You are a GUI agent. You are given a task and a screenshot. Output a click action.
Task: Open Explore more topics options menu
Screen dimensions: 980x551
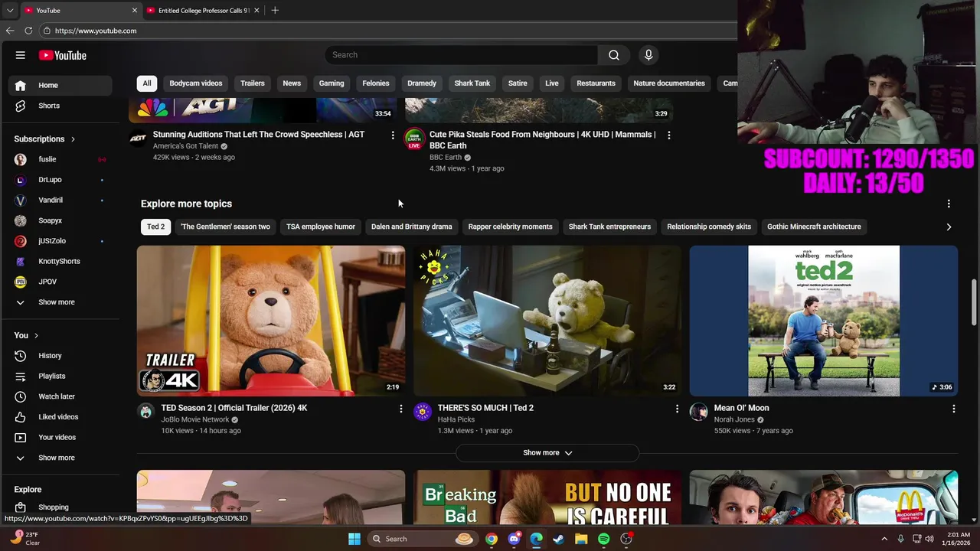pyautogui.click(x=949, y=204)
